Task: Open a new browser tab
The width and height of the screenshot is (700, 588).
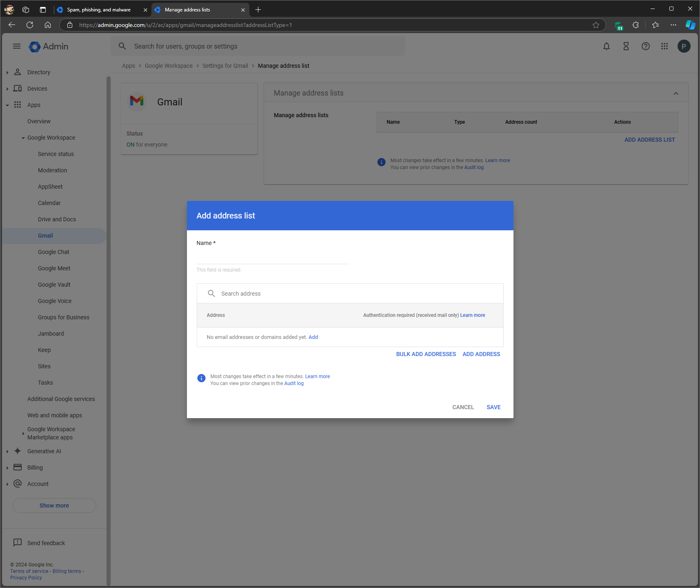Action: [258, 9]
